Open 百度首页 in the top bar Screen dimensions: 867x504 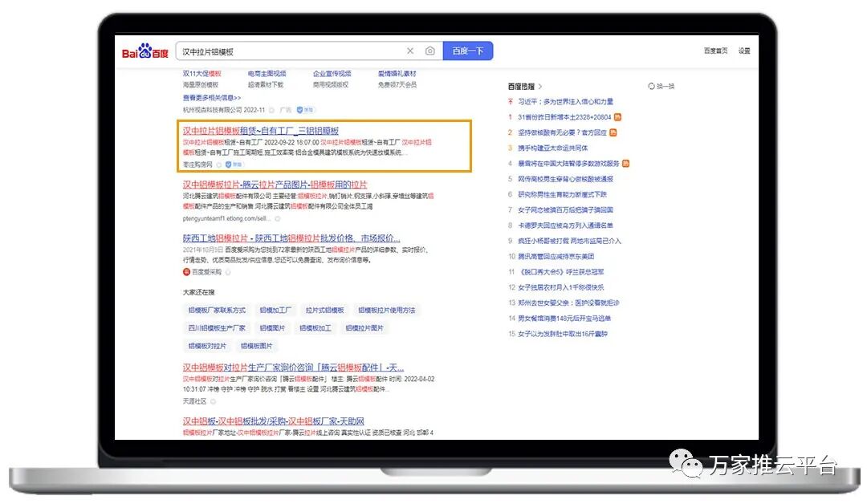point(715,51)
